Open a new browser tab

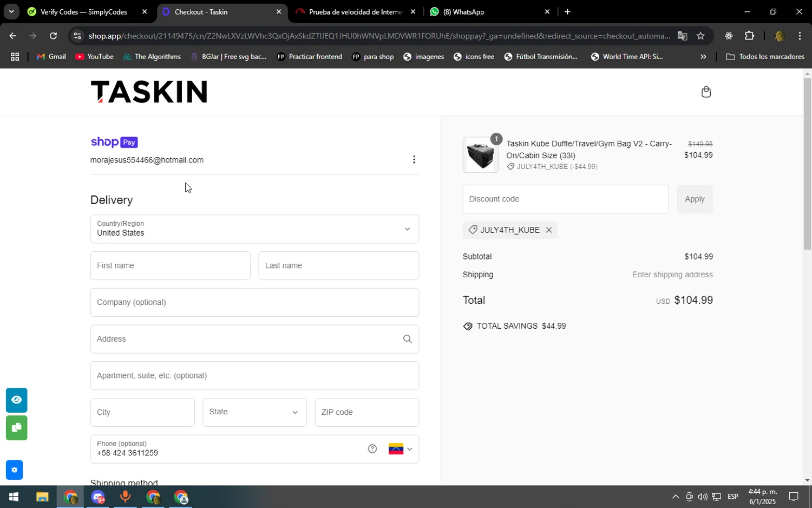click(x=567, y=11)
